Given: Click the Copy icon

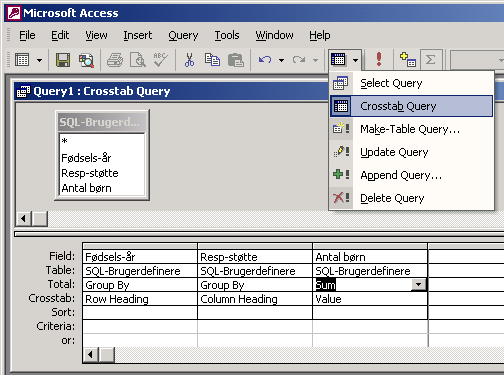Looking at the screenshot, I should [x=212, y=60].
